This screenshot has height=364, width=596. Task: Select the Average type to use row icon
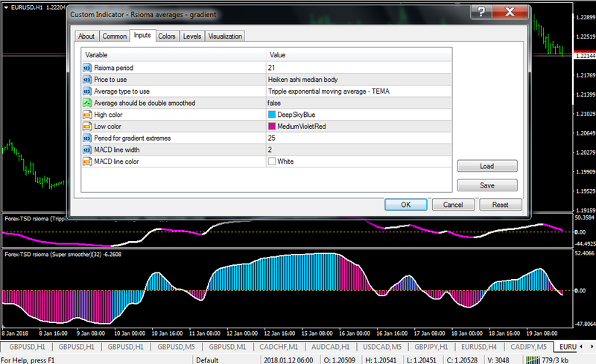click(x=87, y=91)
